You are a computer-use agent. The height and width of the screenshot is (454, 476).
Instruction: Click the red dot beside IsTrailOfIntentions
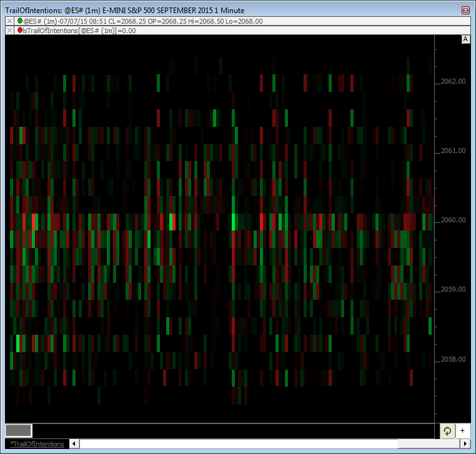point(20,30)
